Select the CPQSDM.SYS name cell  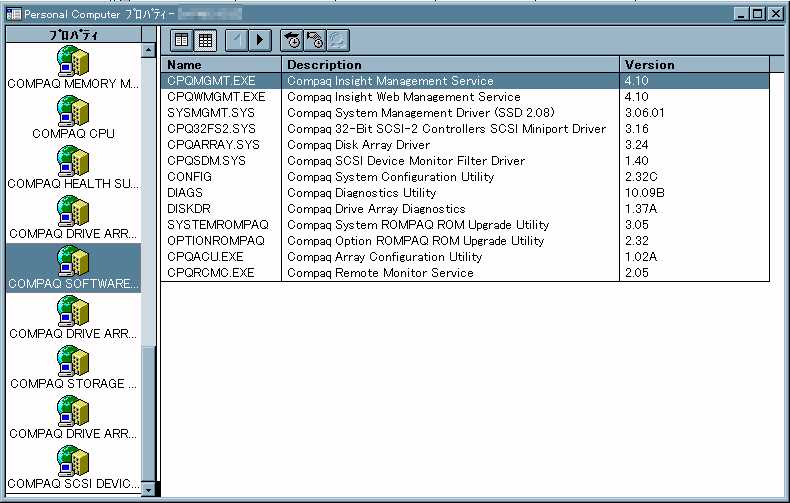click(x=206, y=161)
